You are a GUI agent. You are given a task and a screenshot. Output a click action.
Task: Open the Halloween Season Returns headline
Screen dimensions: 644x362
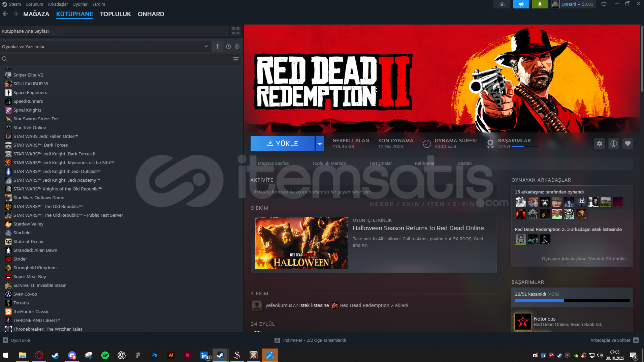click(418, 228)
